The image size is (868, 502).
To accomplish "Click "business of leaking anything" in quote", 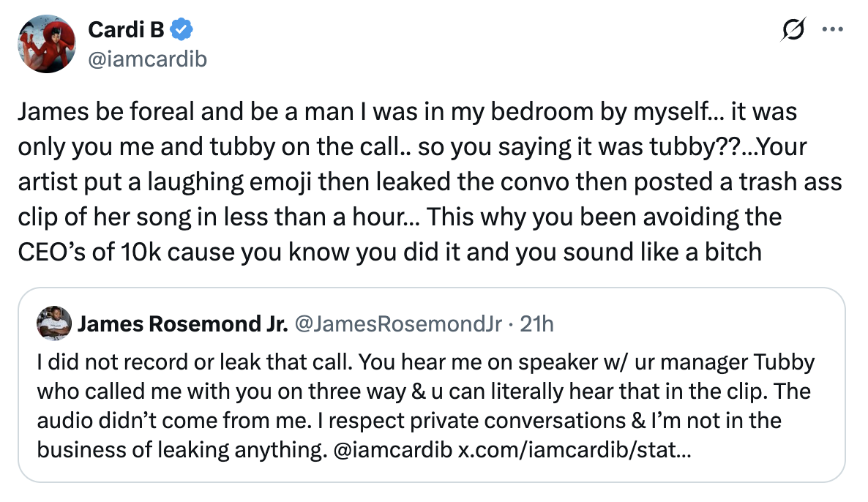I will tap(179, 450).
